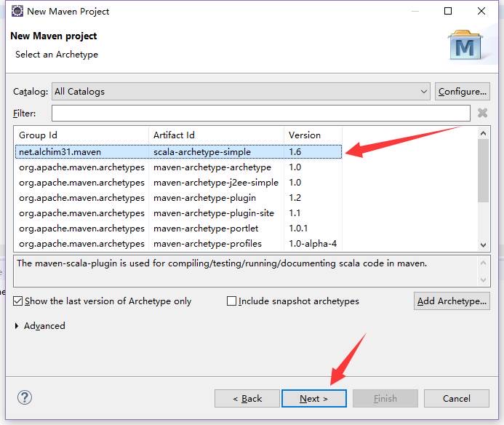Open Configure catalogs dialog
The image size is (504, 425).
(462, 92)
